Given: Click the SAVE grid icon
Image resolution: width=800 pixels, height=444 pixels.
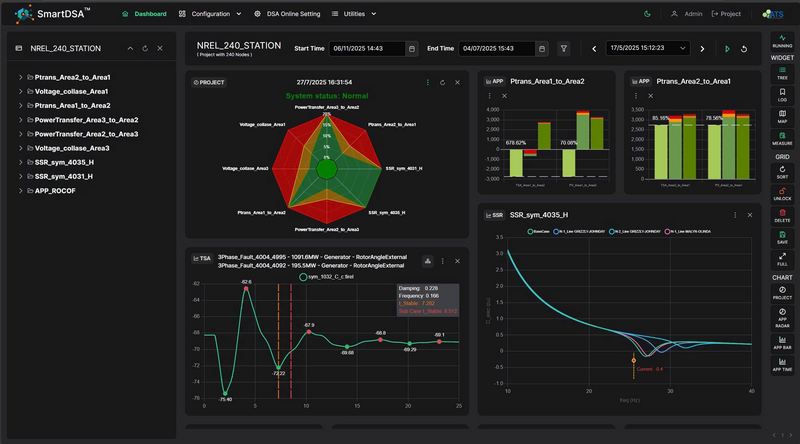Looking at the screenshot, I should tap(782, 237).
